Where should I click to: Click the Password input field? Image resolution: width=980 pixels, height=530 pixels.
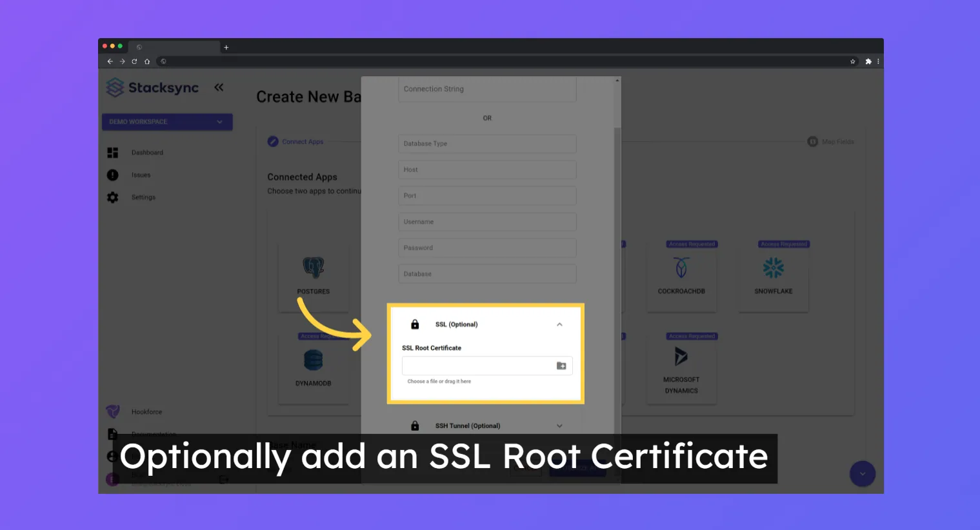[x=487, y=248]
